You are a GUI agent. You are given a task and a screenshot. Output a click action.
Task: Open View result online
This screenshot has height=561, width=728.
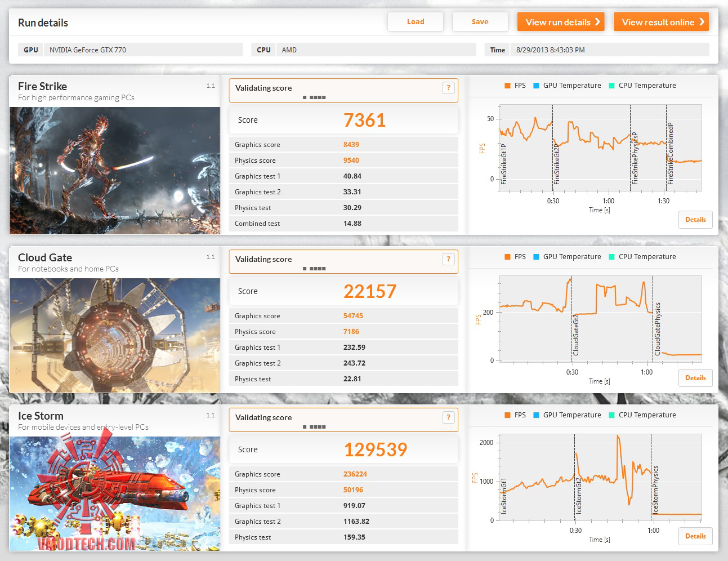coord(661,22)
